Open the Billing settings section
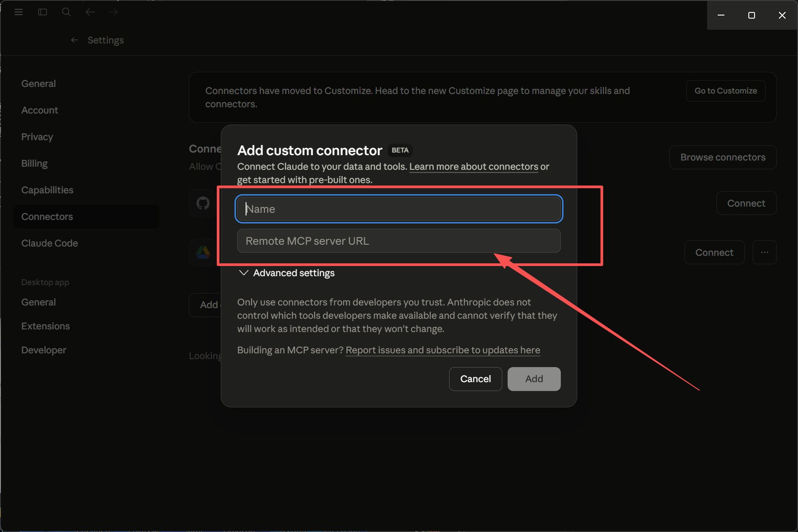 tap(35, 164)
